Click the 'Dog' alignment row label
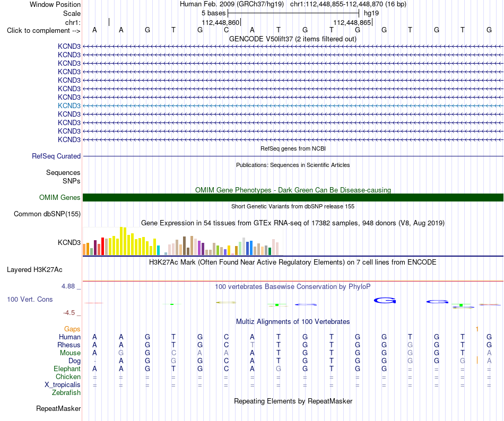 pos(74,361)
